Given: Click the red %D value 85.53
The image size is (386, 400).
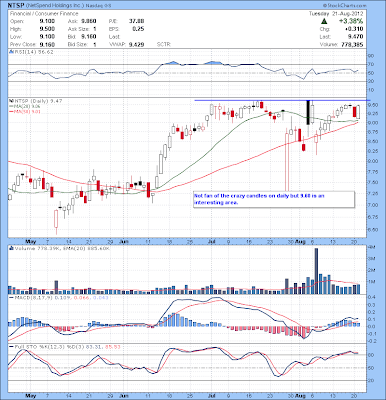Looking at the screenshot, I should pos(113,347).
